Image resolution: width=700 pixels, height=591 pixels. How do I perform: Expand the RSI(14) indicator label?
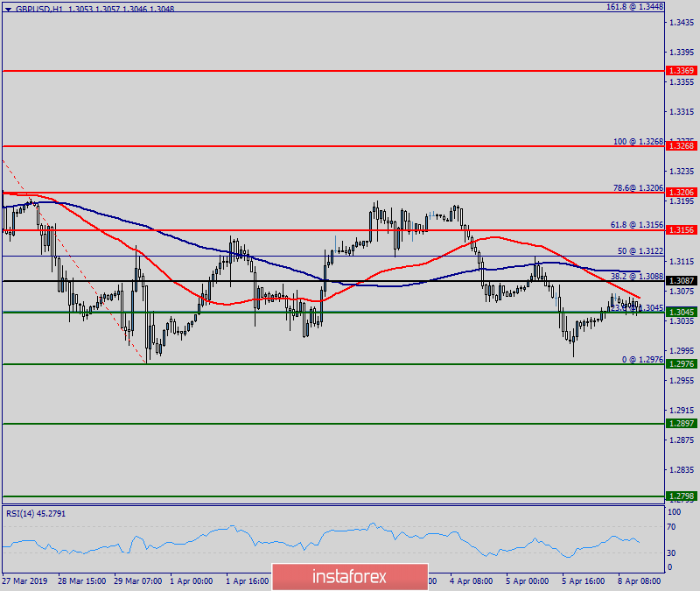[x=33, y=513]
